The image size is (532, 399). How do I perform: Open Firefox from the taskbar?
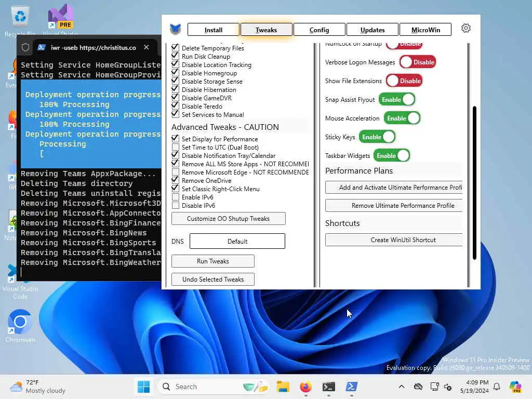(x=305, y=387)
